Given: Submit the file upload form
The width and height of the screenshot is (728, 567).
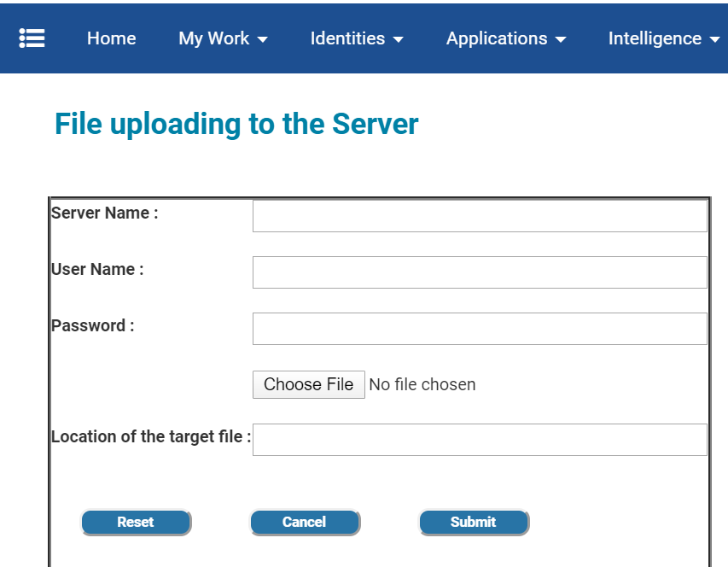Looking at the screenshot, I should point(474,523).
